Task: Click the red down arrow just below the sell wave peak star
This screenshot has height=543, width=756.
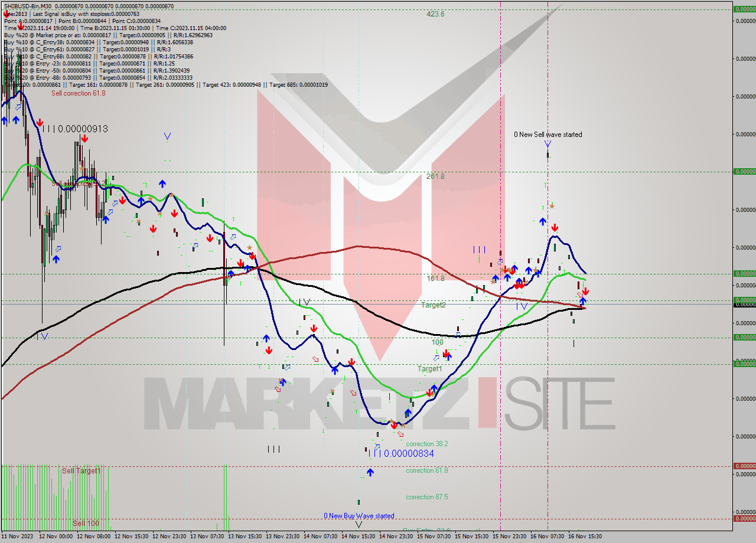Action: point(555,227)
